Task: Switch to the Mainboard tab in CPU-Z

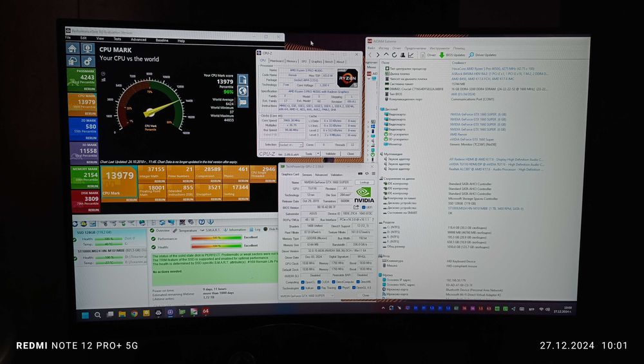Action: [276, 61]
